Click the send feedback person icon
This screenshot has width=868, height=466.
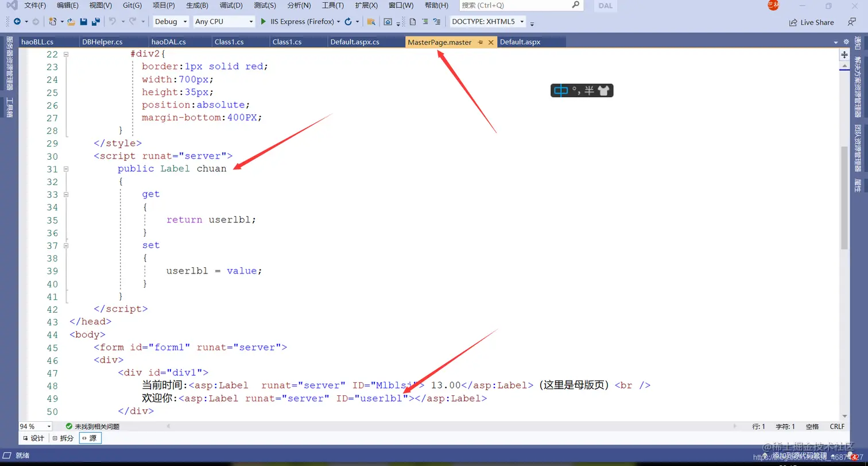(x=852, y=22)
